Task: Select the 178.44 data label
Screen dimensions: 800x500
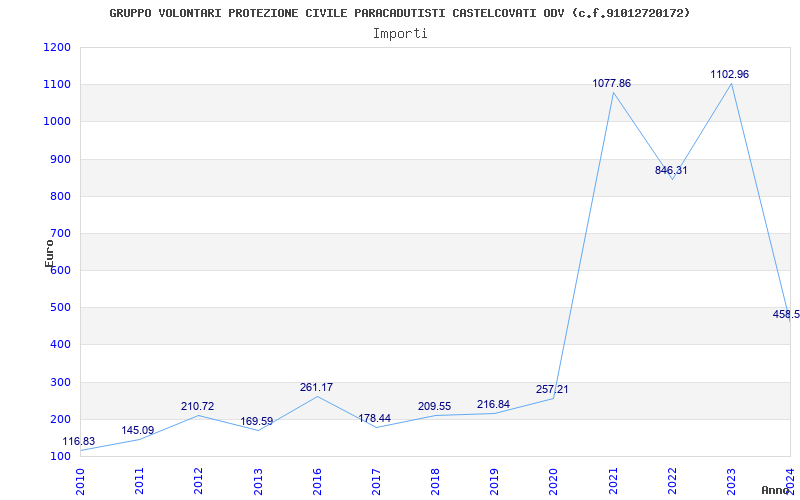Action: [374, 418]
